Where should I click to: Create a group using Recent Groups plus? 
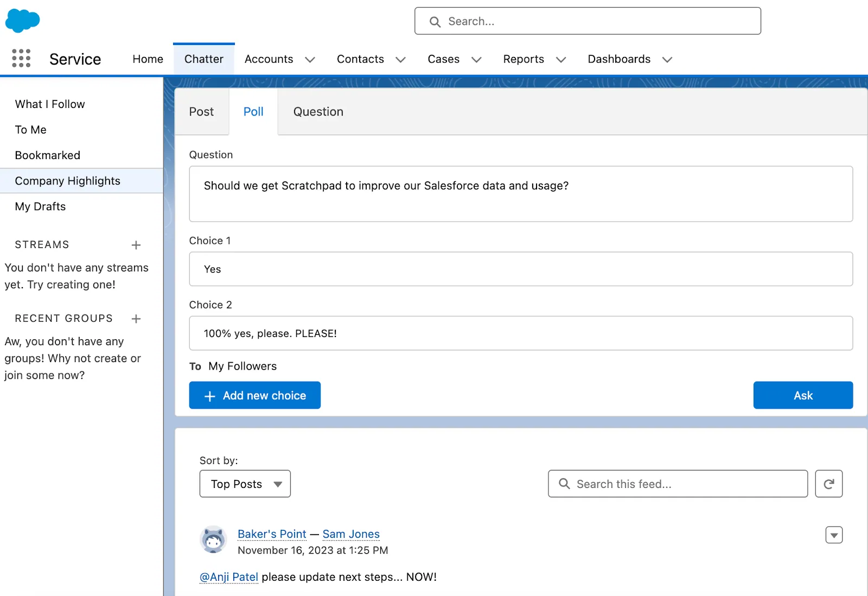136,319
